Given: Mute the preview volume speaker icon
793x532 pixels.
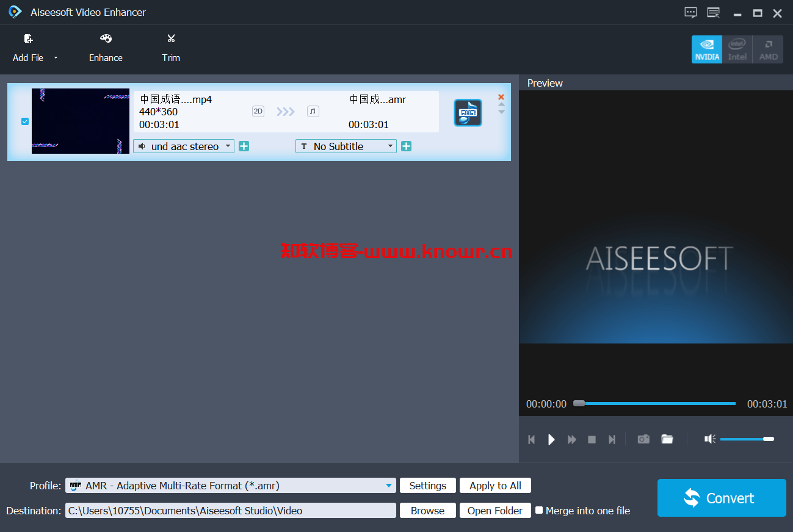Looking at the screenshot, I should 710,439.
